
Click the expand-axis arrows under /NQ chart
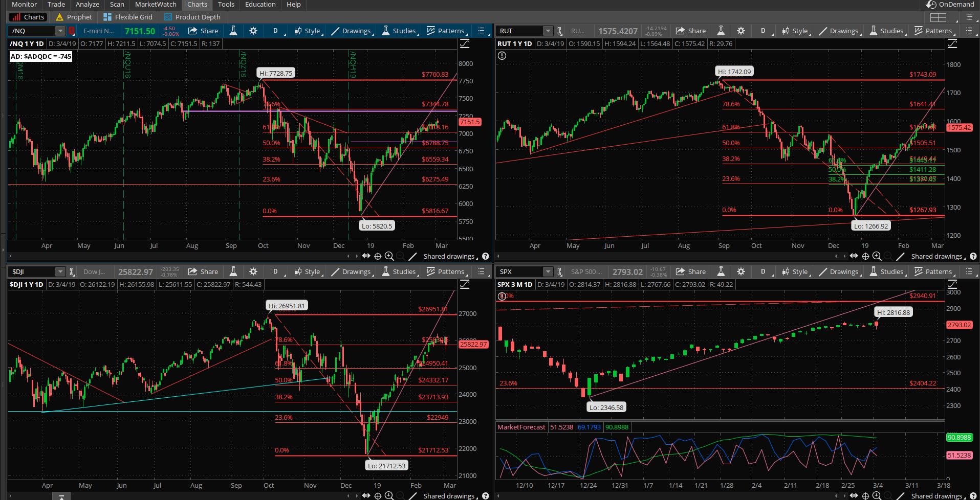pos(366,256)
